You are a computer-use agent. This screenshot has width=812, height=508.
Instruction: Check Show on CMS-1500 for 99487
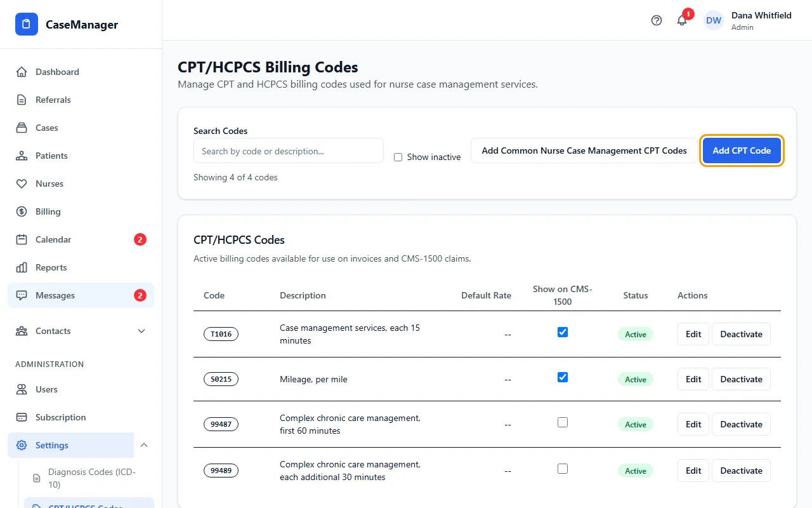(x=563, y=422)
